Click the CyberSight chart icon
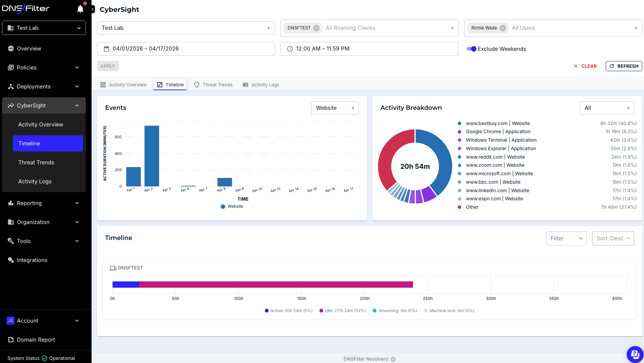This screenshot has width=644, height=363. coord(11,105)
